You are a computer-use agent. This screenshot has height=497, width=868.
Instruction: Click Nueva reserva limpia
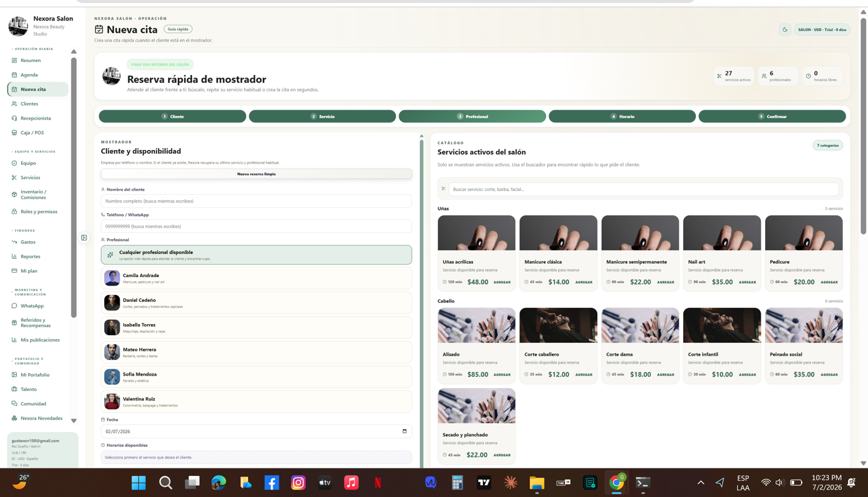click(256, 174)
